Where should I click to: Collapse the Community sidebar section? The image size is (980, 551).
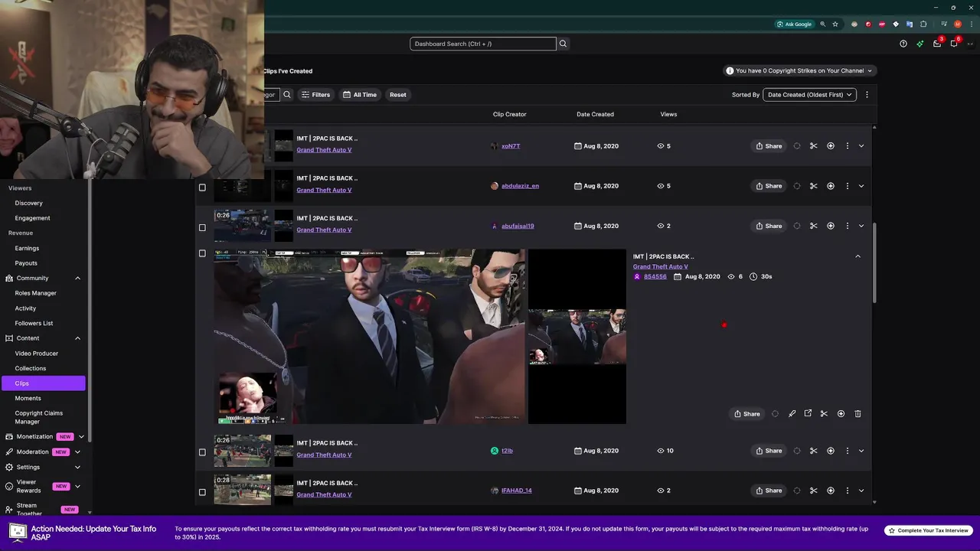pyautogui.click(x=77, y=278)
